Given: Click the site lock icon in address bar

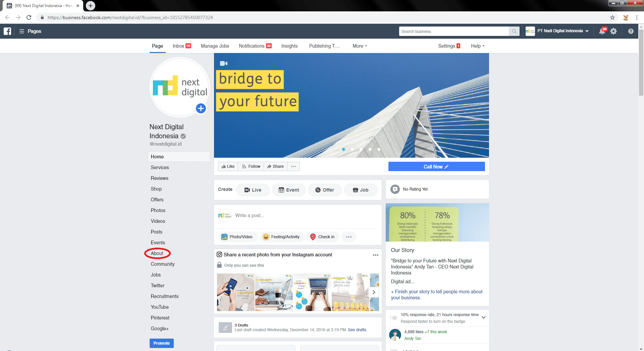Looking at the screenshot, I should (x=42, y=17).
